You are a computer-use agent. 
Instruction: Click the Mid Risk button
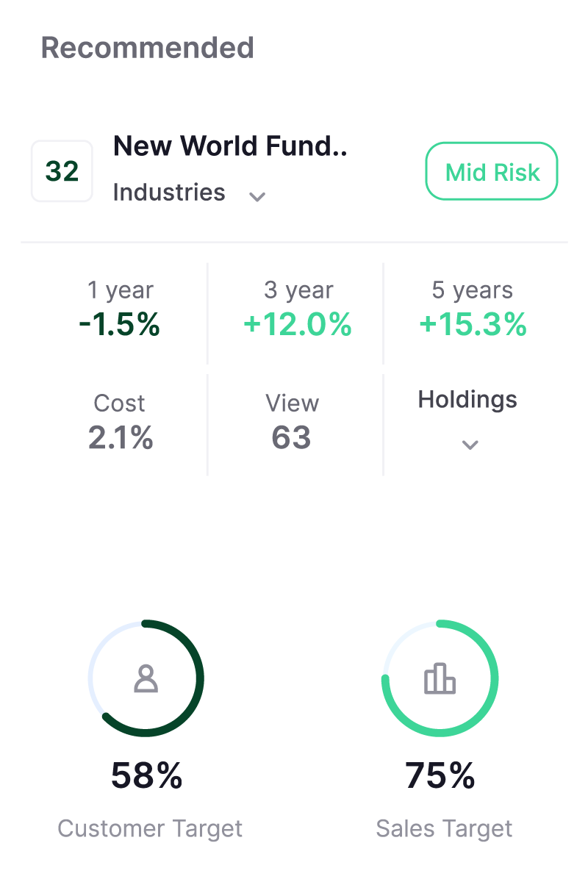click(x=492, y=171)
